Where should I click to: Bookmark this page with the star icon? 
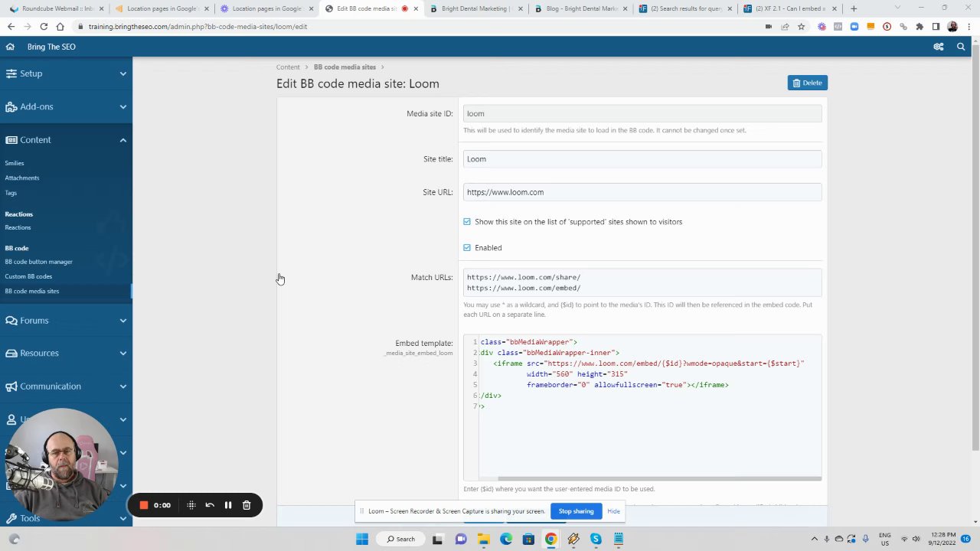click(801, 26)
